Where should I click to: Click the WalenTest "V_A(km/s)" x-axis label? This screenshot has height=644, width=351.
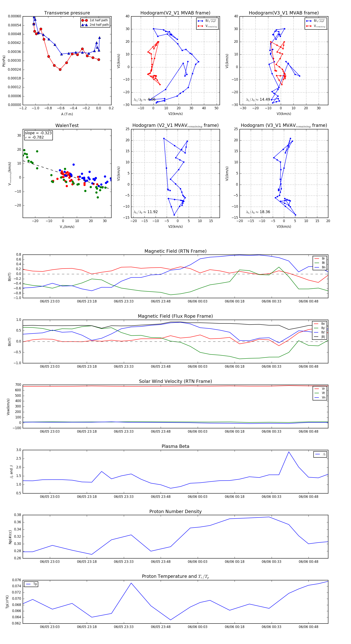(67, 227)
